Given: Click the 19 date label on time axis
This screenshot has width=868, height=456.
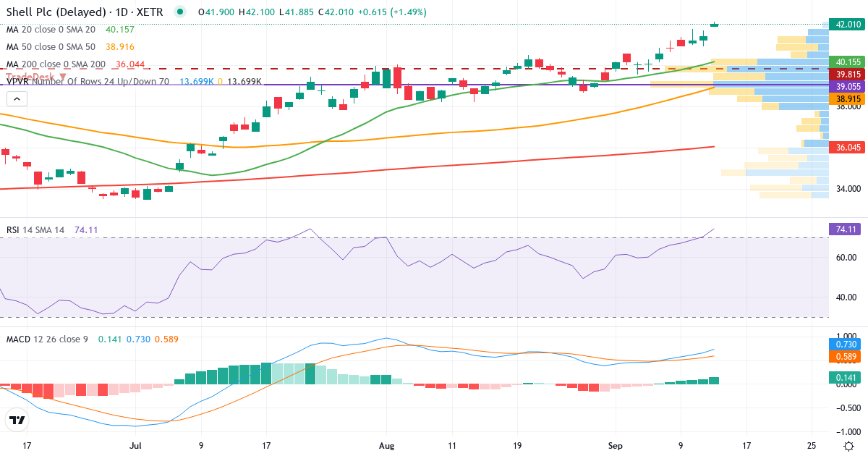Looking at the screenshot, I should click(517, 446).
